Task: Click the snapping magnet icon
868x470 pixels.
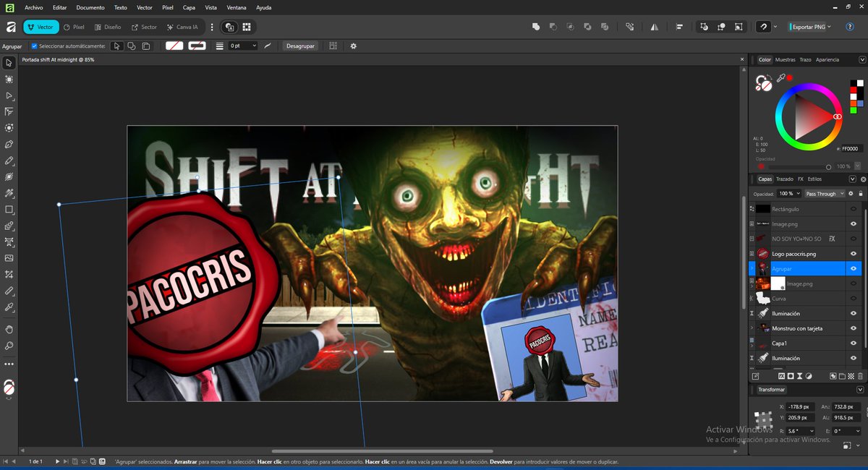Action: pyautogui.click(x=762, y=27)
